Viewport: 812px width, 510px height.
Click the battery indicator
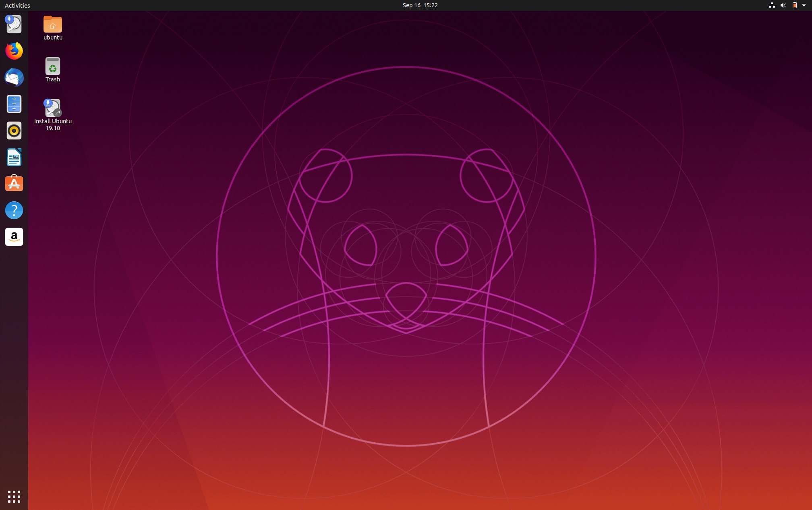click(794, 5)
